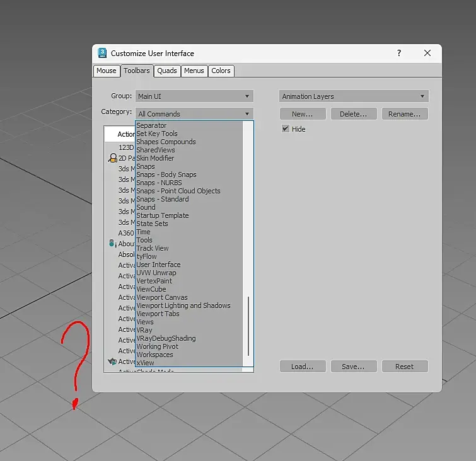Open the Group dropdown showing Main UI
Viewport: 476px width, 461px height.
194,96
